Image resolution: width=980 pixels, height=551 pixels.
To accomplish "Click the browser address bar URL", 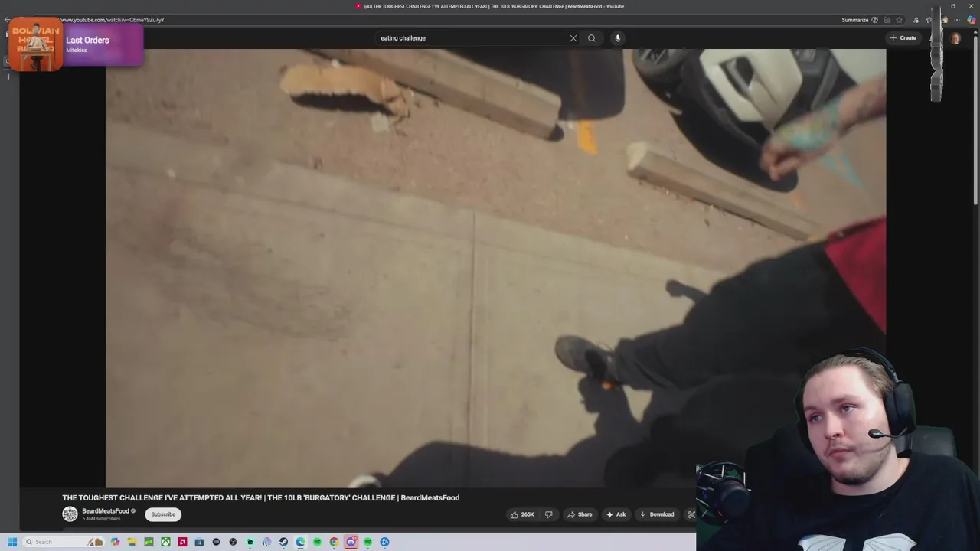I will click(111, 20).
